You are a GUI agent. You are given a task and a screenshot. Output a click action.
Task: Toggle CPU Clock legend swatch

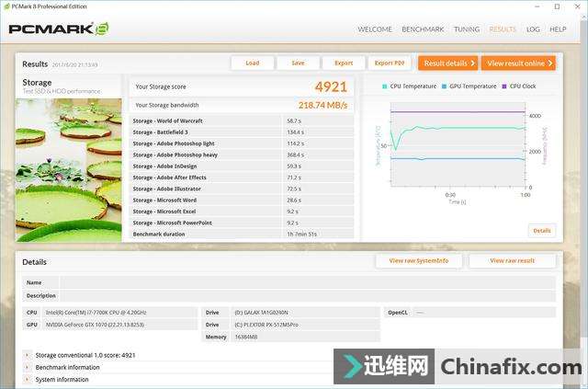tap(504, 86)
